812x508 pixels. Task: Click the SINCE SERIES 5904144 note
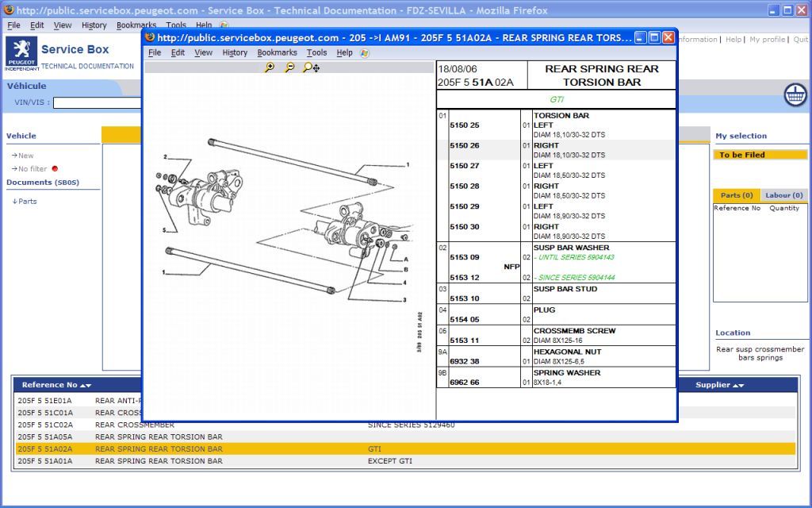tap(574, 278)
